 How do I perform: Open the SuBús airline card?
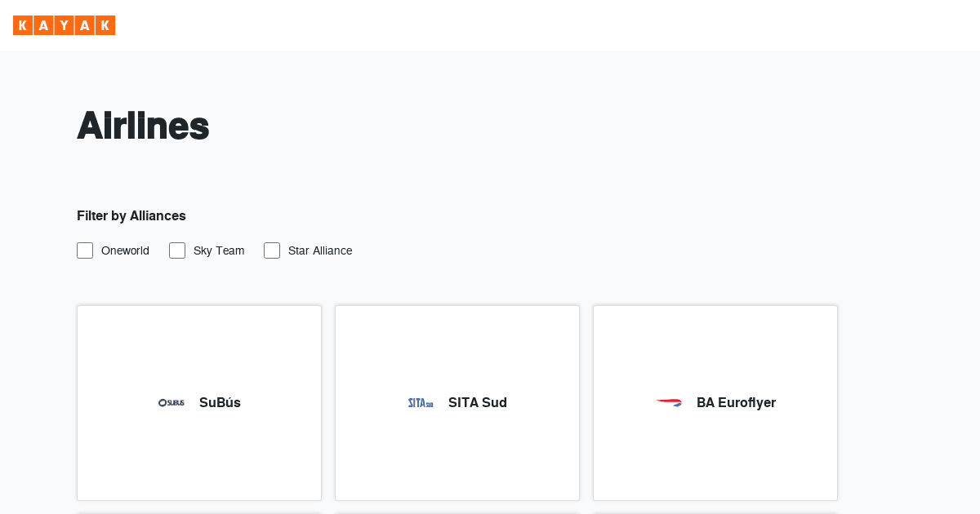(198, 402)
